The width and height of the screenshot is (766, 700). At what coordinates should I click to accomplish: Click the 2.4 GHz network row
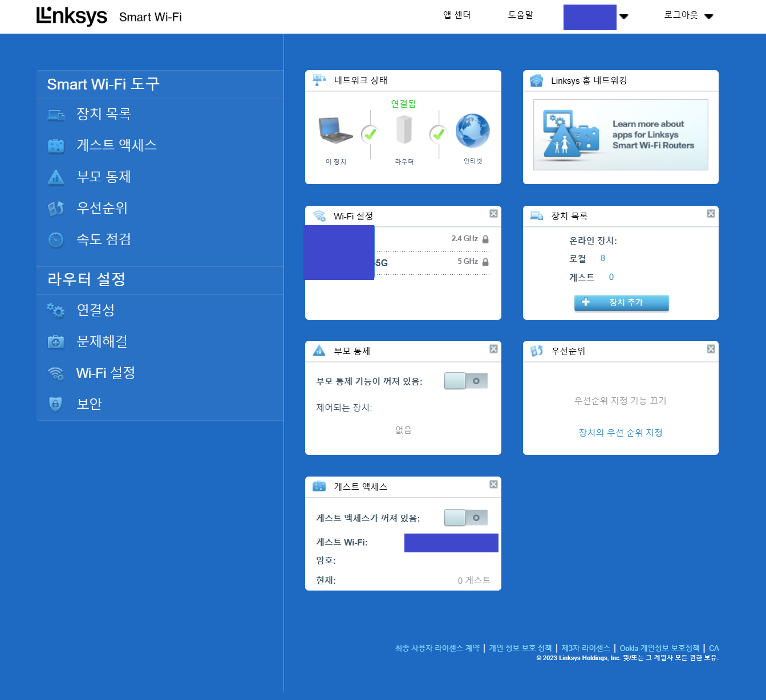(403, 239)
